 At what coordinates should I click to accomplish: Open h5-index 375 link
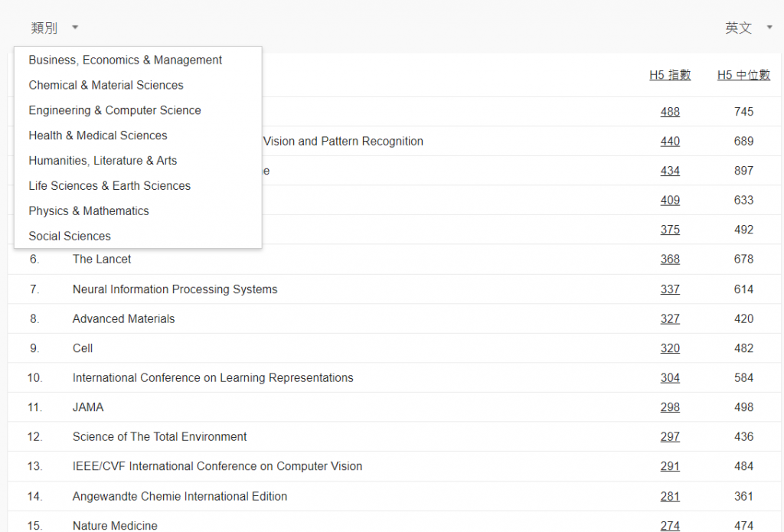coord(670,230)
